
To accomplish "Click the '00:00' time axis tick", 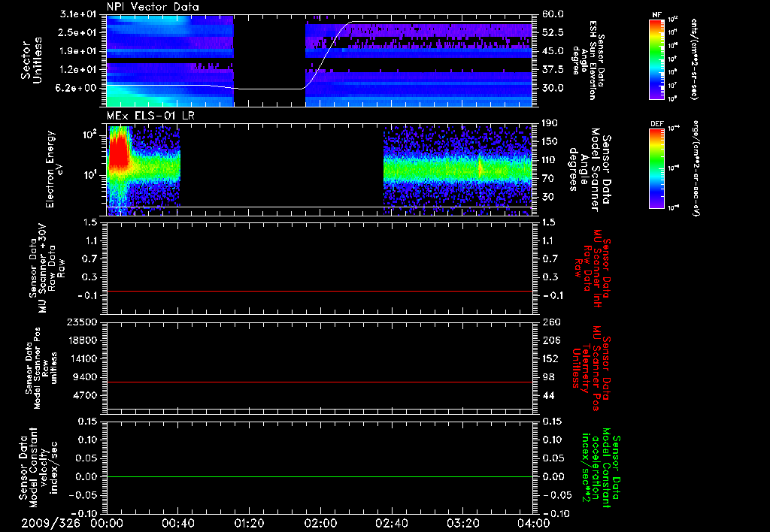I will tap(107, 524).
